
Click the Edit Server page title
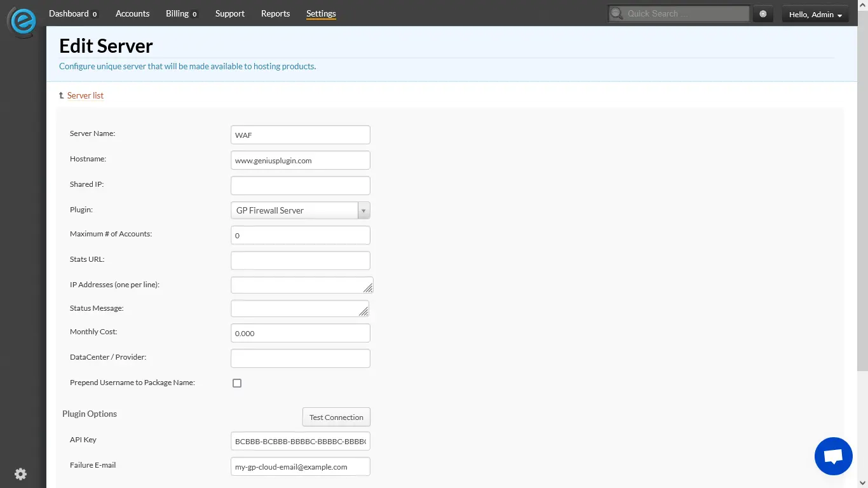coord(106,46)
